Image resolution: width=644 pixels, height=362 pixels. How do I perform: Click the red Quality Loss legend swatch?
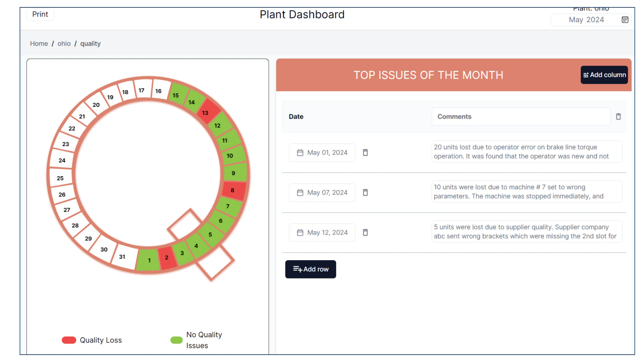[69, 340]
